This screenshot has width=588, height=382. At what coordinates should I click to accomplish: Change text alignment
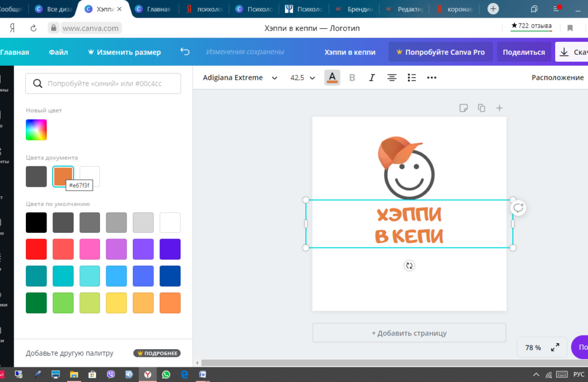click(392, 78)
